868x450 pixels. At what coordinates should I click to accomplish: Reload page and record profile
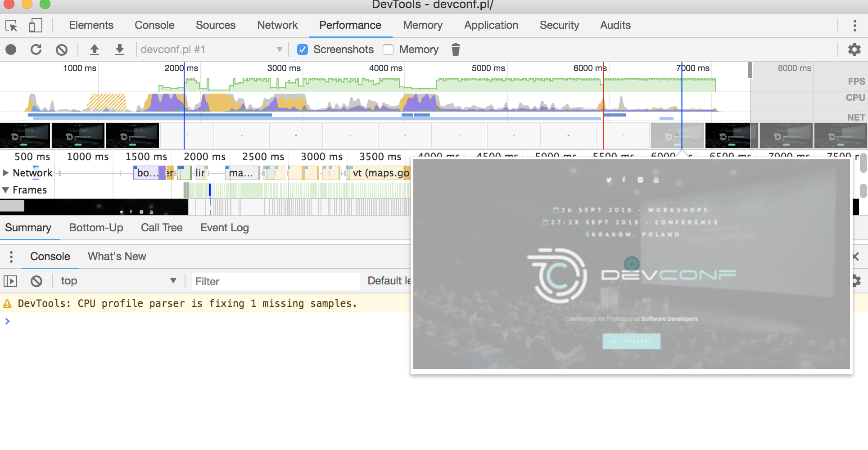[36, 49]
